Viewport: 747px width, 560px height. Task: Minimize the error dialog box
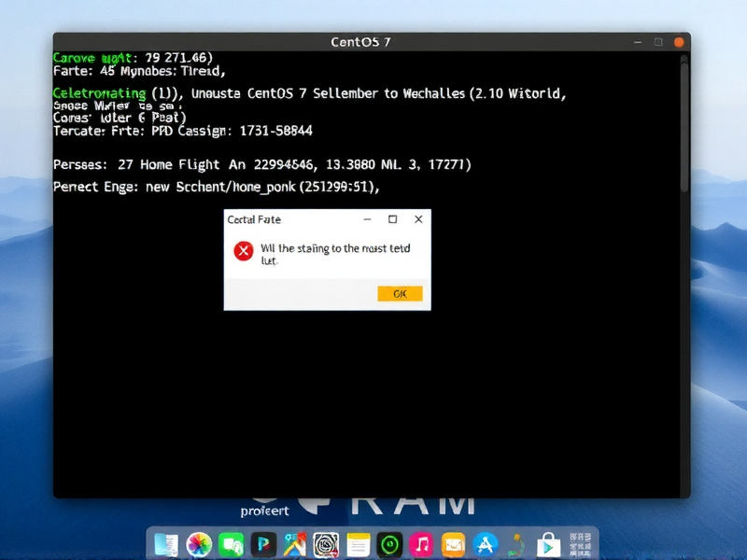point(366,219)
